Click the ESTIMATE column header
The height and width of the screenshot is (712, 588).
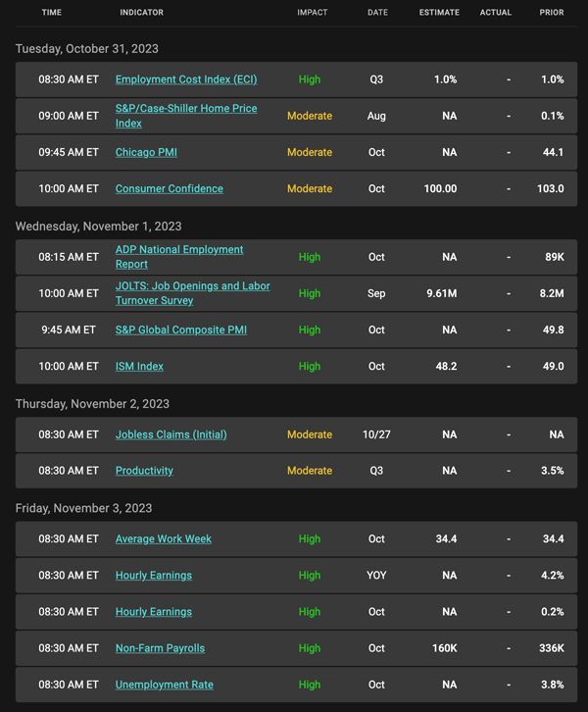pos(439,13)
